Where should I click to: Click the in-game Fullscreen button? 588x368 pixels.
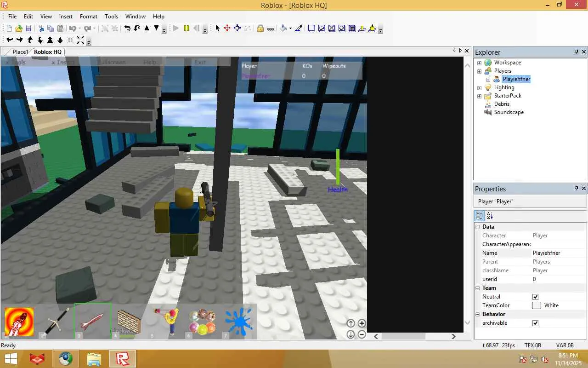[x=112, y=62]
